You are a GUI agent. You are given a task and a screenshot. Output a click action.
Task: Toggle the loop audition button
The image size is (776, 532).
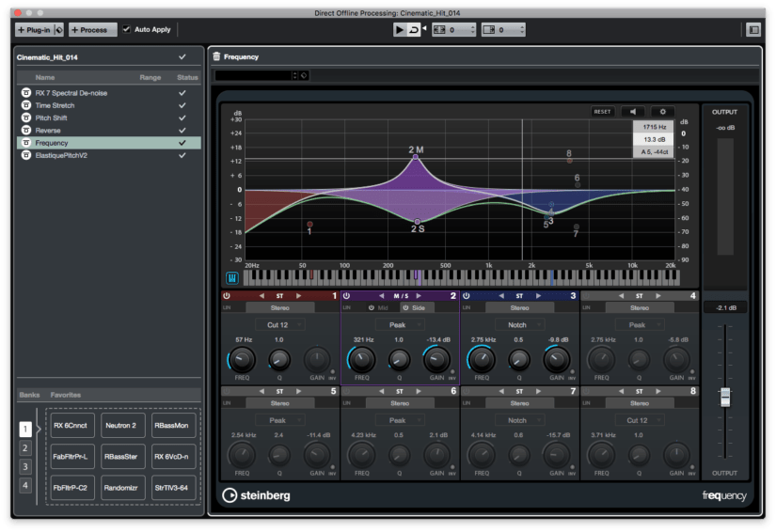(413, 30)
